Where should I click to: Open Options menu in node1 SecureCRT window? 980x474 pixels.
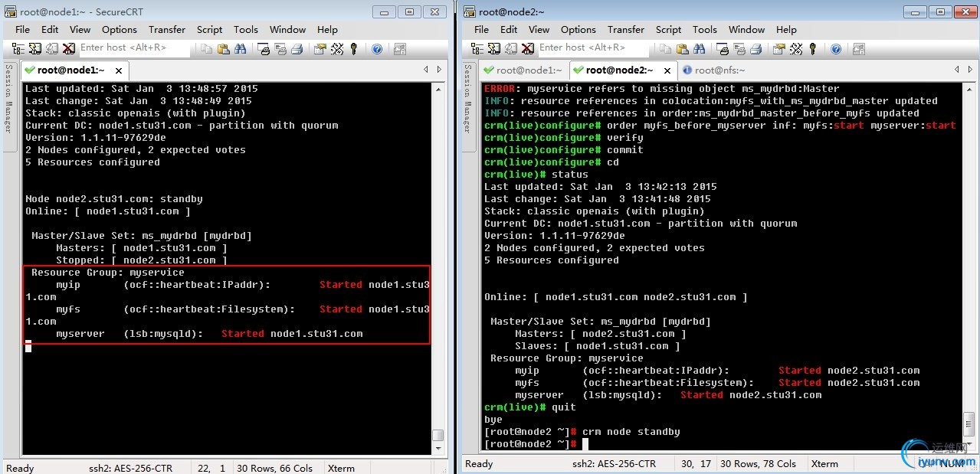click(120, 29)
